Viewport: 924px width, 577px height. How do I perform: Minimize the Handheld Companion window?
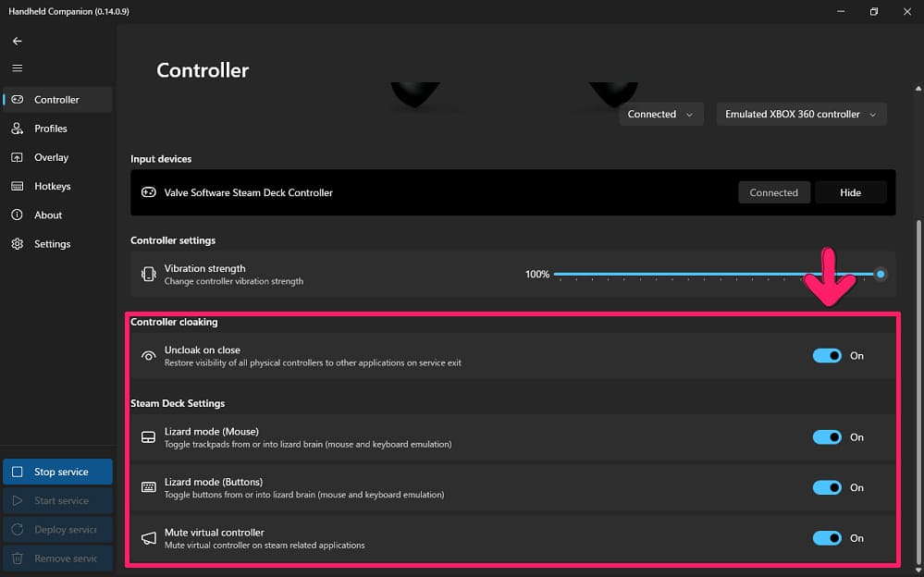[841, 12]
